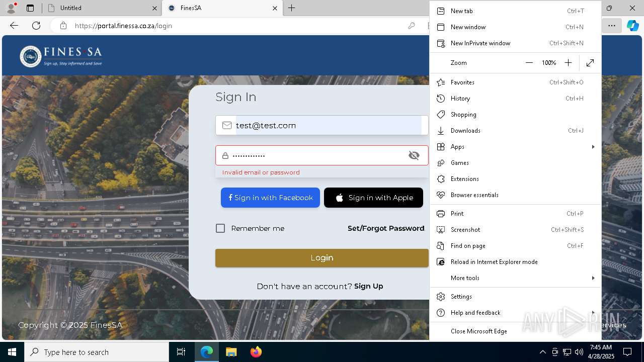Close the Untitled tab

[x=154, y=8]
